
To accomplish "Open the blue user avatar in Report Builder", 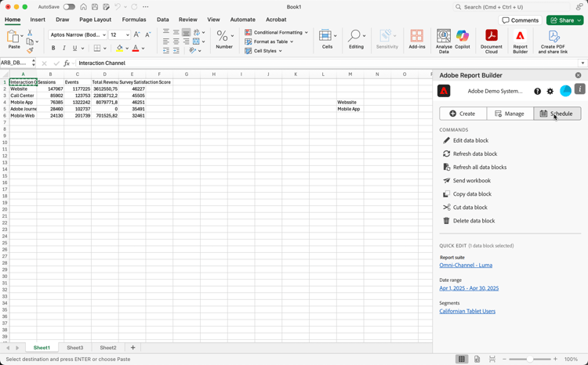I will tap(565, 91).
